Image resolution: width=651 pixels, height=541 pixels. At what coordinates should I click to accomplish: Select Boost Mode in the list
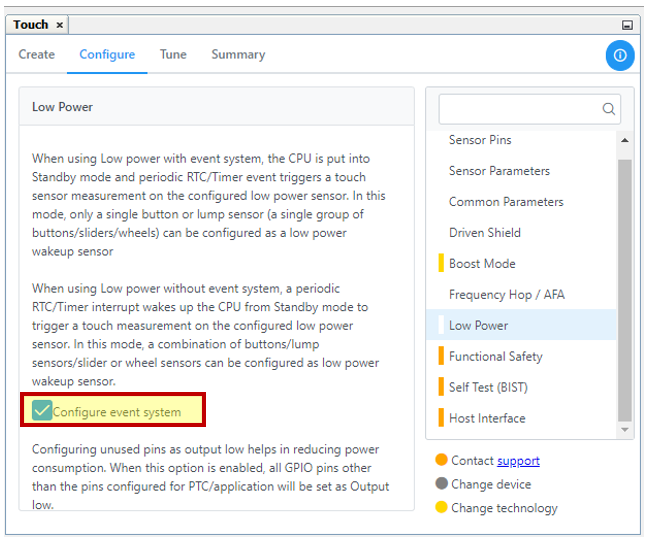(x=482, y=264)
